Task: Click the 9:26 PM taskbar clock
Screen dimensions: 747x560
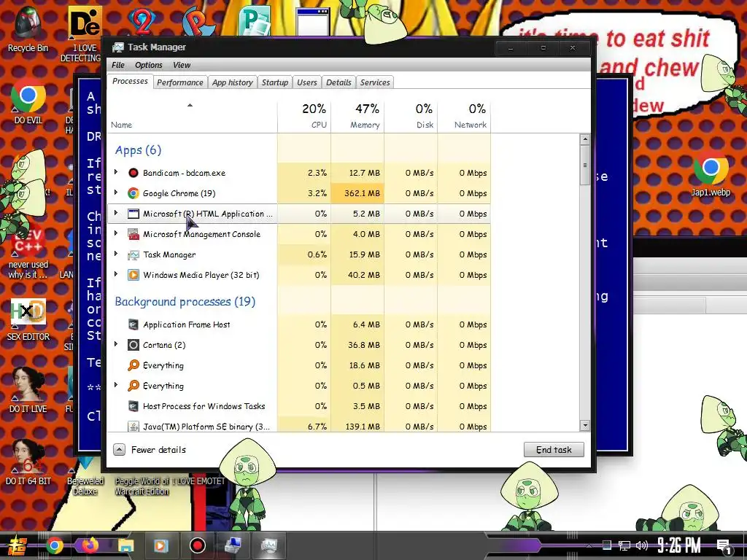Action: click(679, 545)
